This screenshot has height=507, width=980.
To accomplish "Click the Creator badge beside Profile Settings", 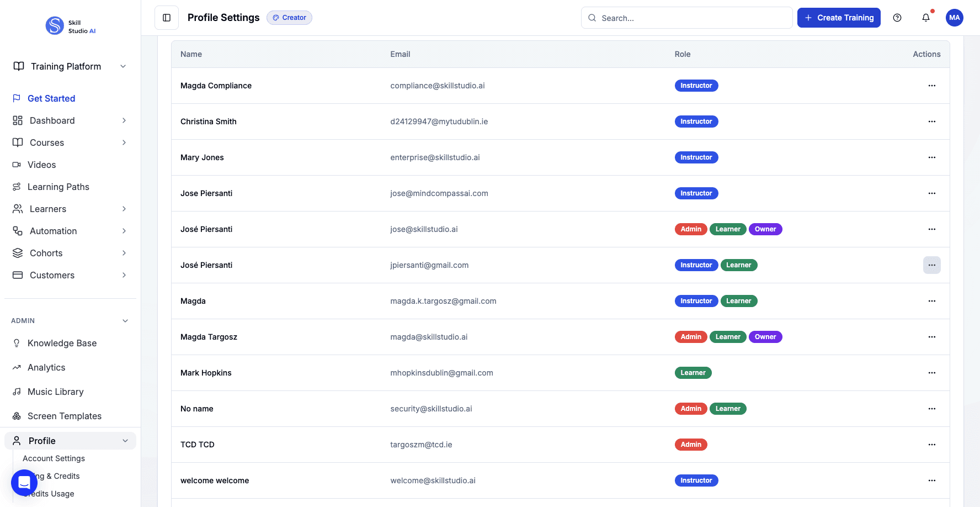I will pos(289,17).
